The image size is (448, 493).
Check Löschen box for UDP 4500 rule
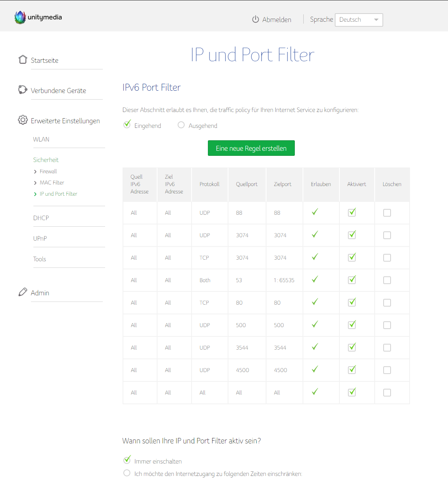point(387,370)
